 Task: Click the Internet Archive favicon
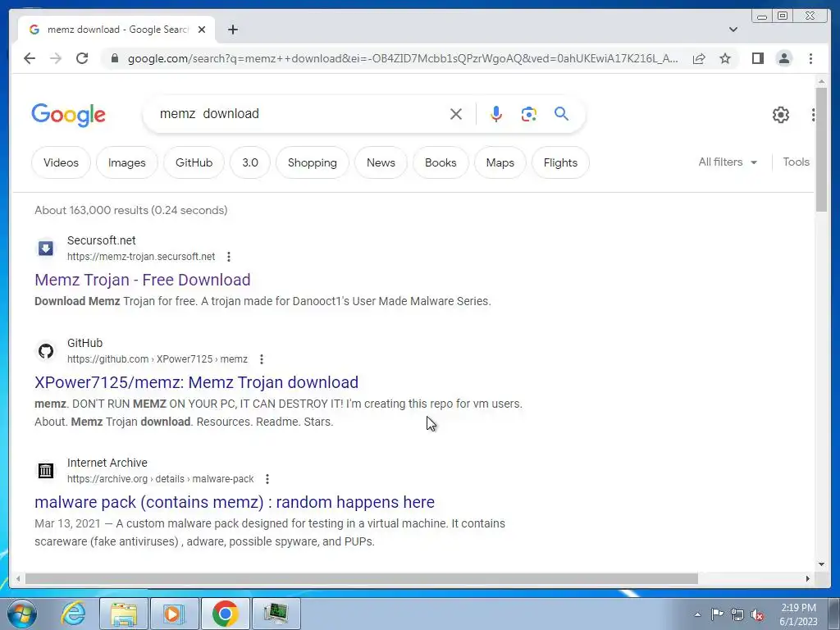coord(46,470)
